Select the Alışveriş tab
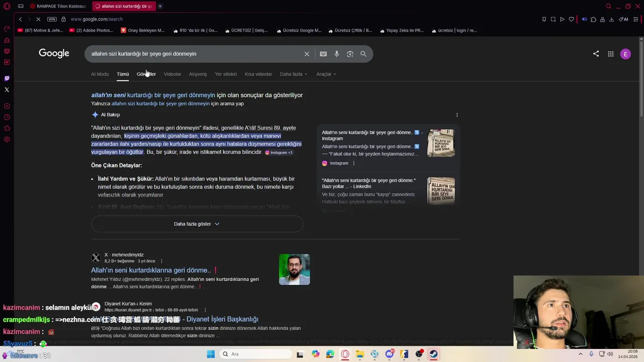The height and width of the screenshot is (362, 644). tap(198, 74)
